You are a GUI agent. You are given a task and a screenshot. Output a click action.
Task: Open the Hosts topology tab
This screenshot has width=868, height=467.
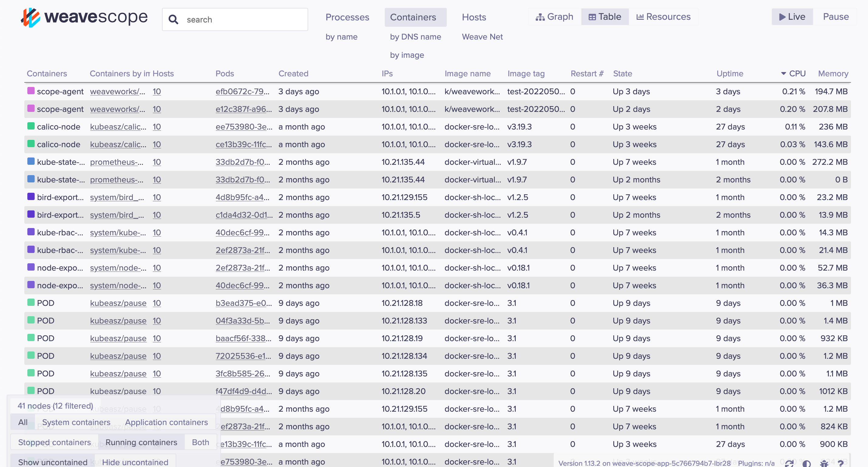[x=474, y=17]
